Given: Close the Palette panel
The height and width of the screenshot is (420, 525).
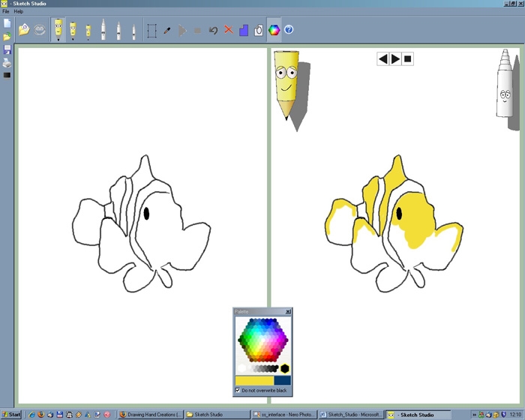Looking at the screenshot, I should tap(288, 311).
